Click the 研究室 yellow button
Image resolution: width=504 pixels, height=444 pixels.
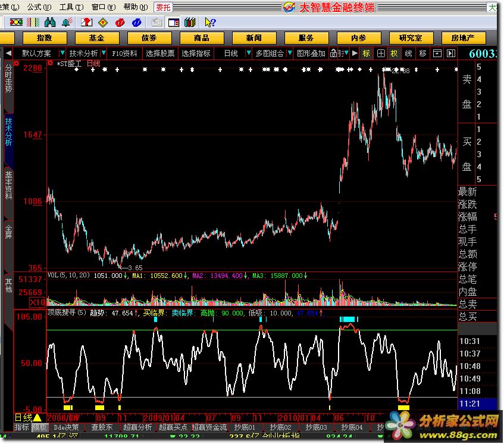411,38
